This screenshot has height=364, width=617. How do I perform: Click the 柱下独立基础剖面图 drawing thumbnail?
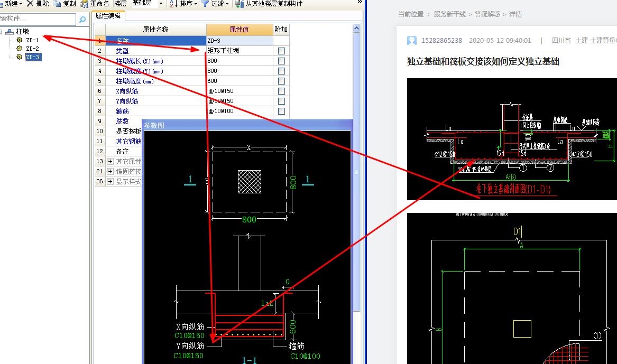click(x=512, y=139)
